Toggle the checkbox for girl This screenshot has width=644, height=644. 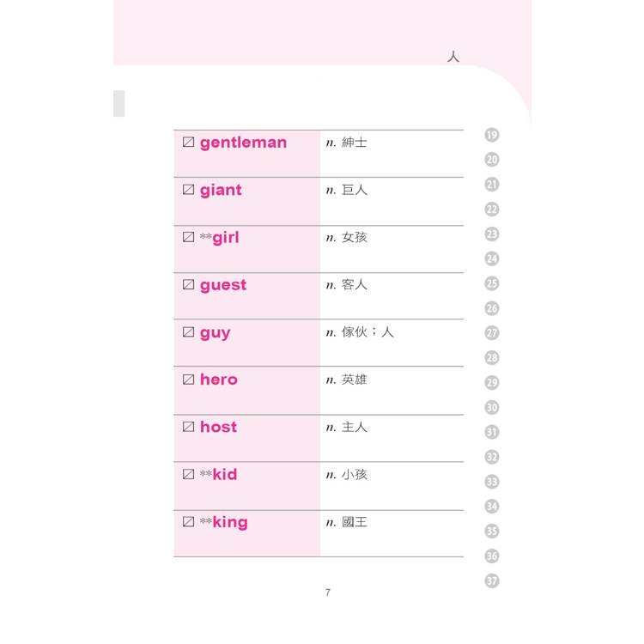point(189,238)
